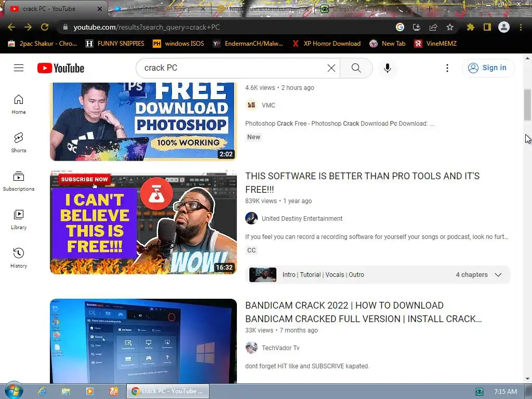Open the FUNNY SNIPPIES bookmark
Screen dimensions: 532x399
[115, 44]
